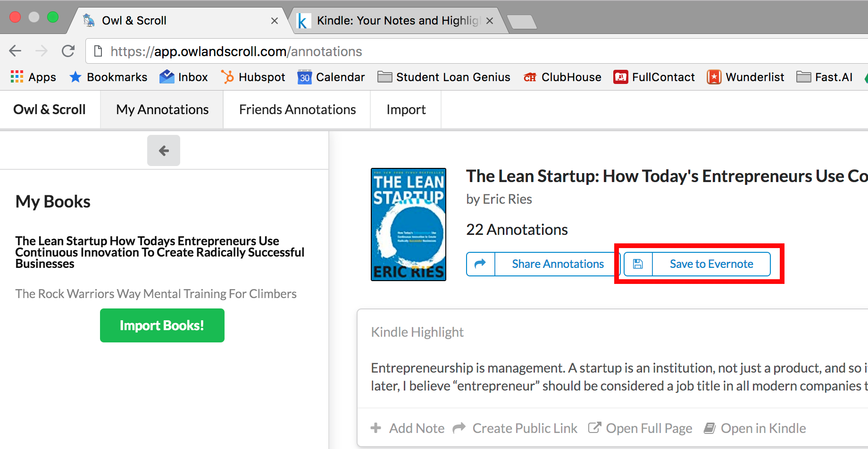Open the My Annotations menu item
This screenshot has width=868, height=449.
(x=162, y=109)
